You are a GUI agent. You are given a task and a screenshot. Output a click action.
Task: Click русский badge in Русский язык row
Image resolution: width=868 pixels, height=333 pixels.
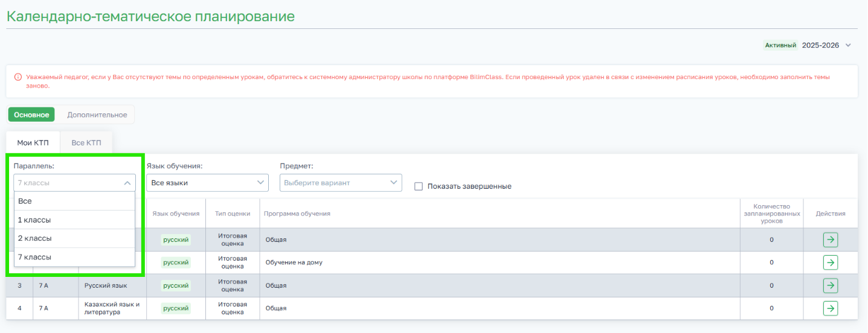pos(176,285)
